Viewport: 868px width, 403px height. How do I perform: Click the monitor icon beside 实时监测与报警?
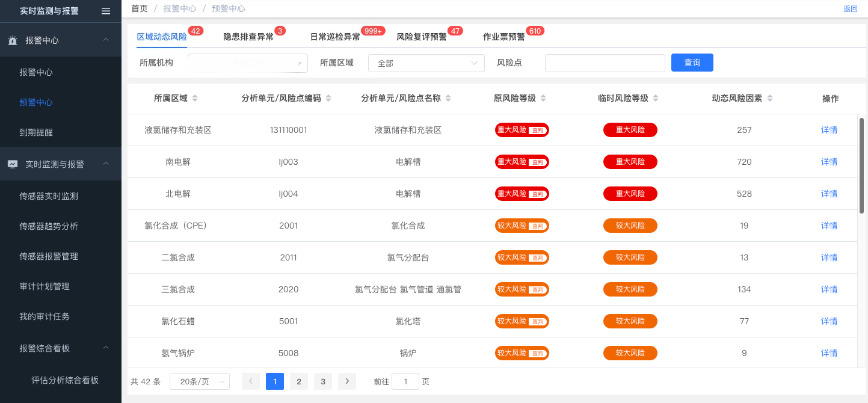click(13, 164)
